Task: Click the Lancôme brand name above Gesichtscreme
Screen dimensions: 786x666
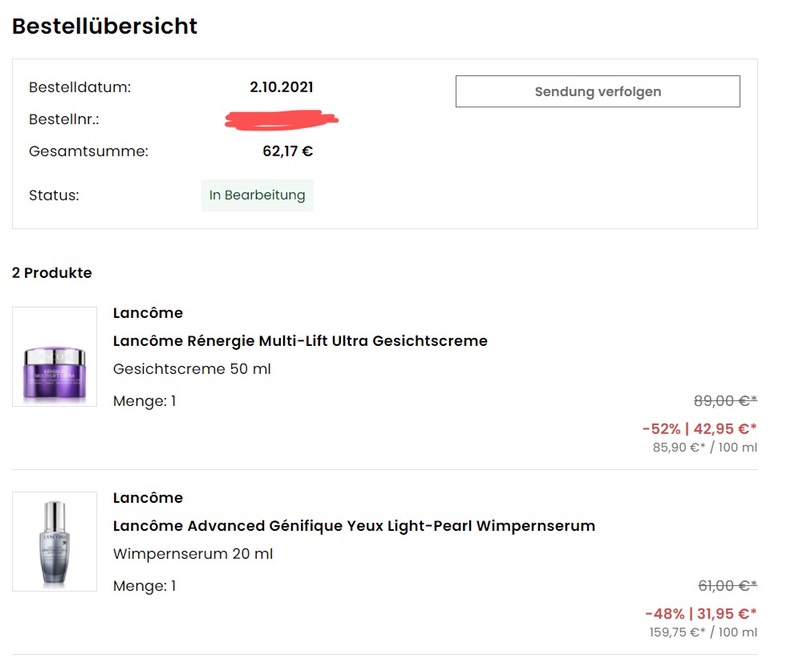Action: click(x=148, y=313)
